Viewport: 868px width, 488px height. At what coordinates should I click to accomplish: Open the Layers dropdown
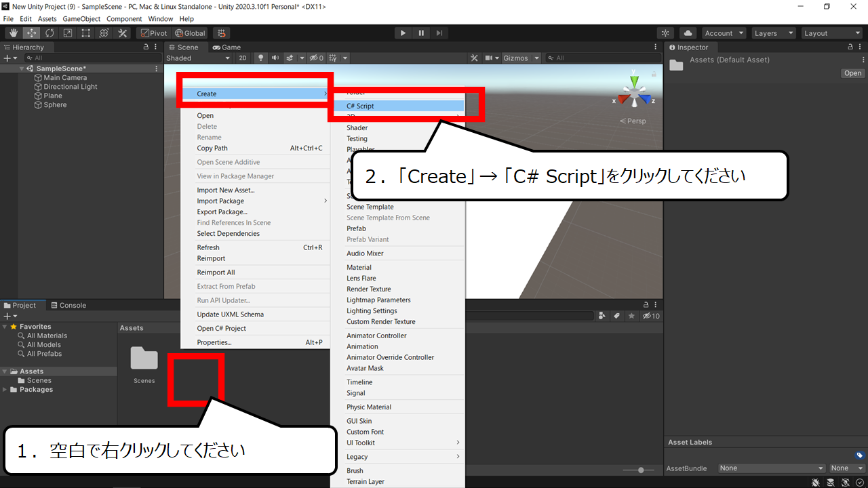click(x=774, y=33)
